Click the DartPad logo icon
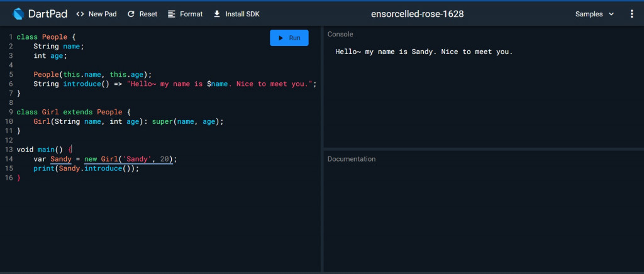The width and height of the screenshot is (644, 274). pos(18,14)
